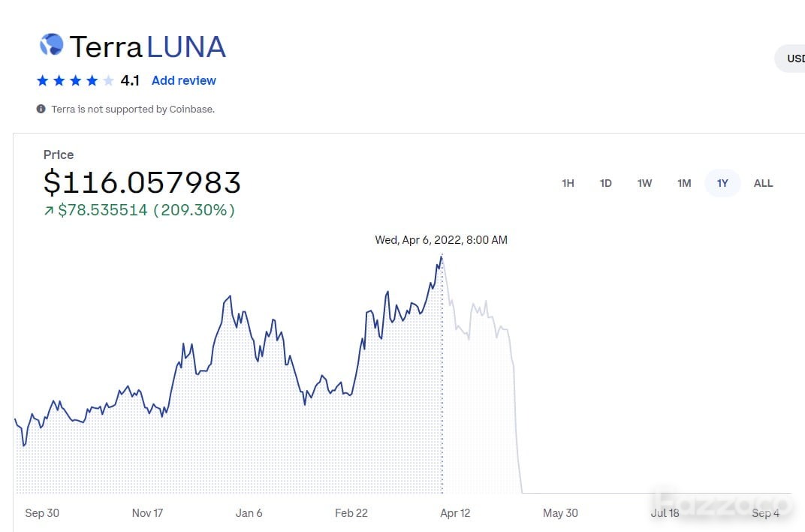Screen dimensions: 805x532
Task: Open the Add review link
Action: tap(184, 80)
